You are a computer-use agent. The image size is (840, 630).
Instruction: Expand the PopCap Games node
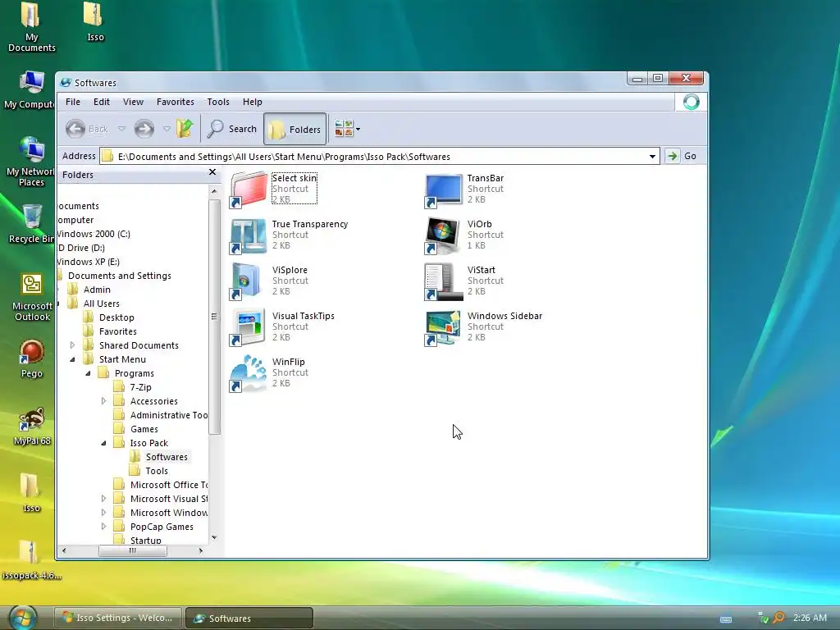click(x=103, y=526)
